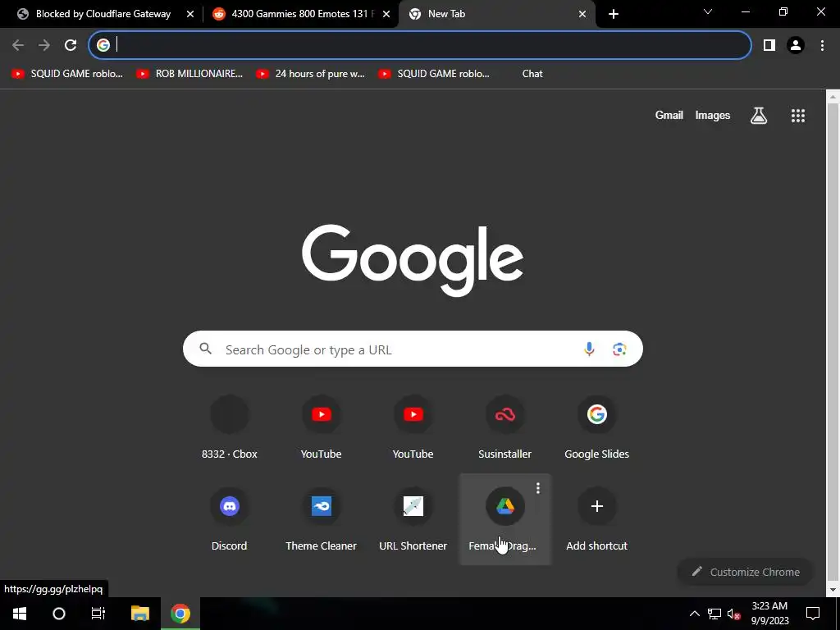The height and width of the screenshot is (630, 840).
Task: Click the Customize Chrome button
Action: [x=746, y=572]
